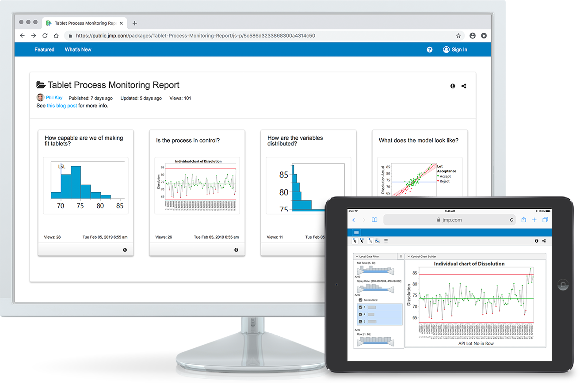Open the browser profile account icon

coord(473,36)
